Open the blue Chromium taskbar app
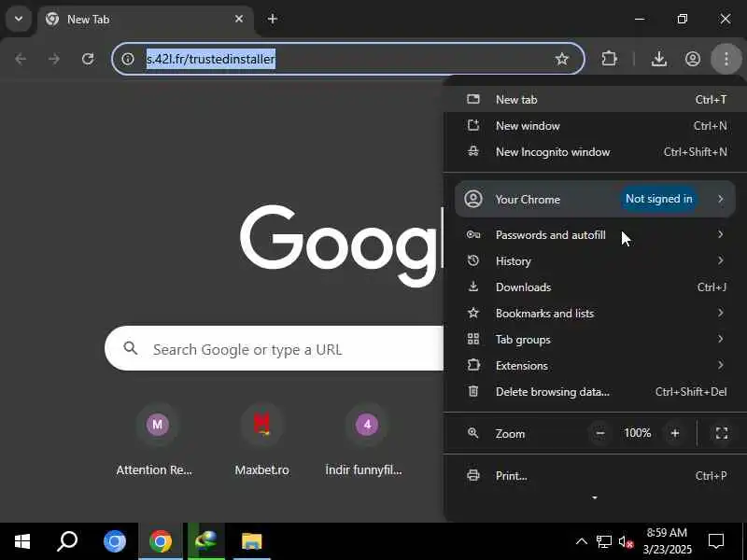The height and width of the screenshot is (560, 747). tap(114, 541)
